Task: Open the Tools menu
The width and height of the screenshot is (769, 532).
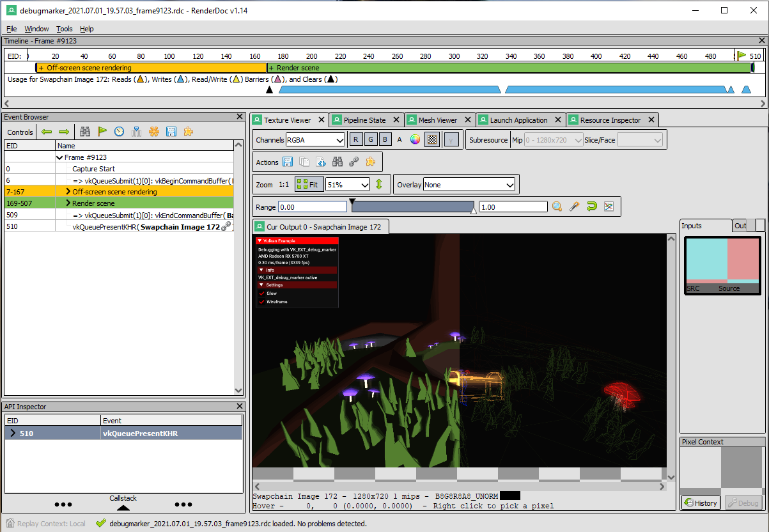Action: (x=64, y=29)
